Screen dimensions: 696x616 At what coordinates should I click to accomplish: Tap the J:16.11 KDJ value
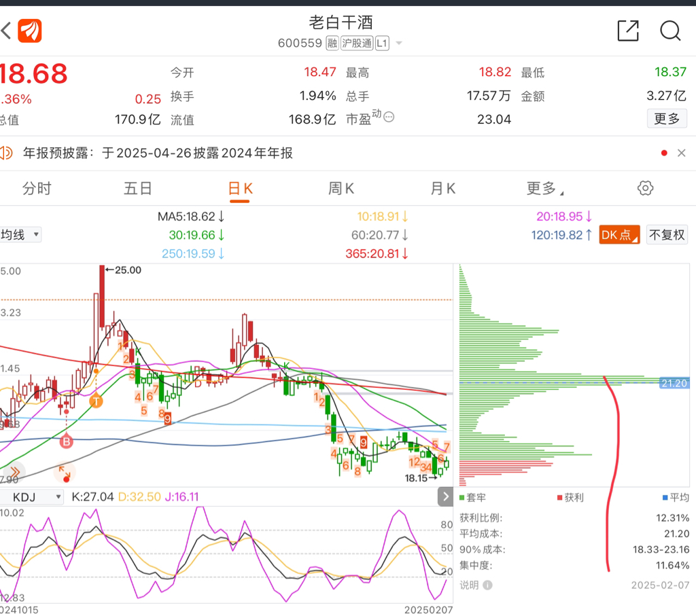click(181, 496)
